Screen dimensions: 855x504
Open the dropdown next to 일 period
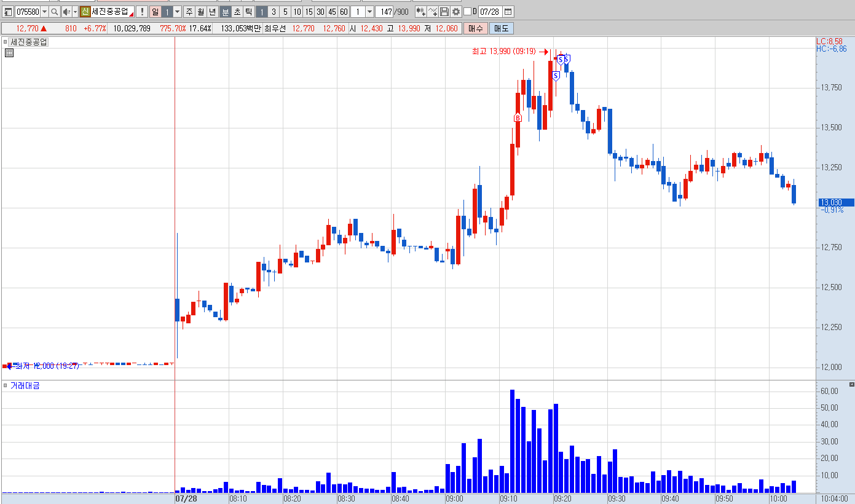[x=178, y=12]
